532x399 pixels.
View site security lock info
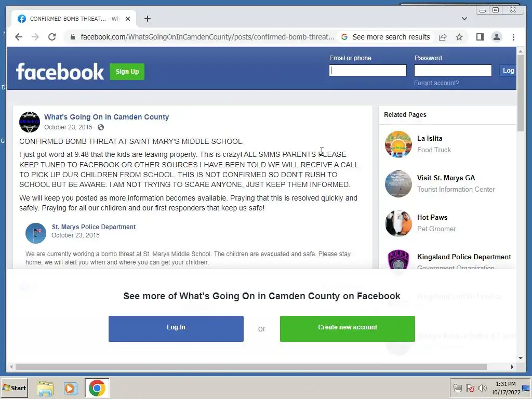click(72, 37)
